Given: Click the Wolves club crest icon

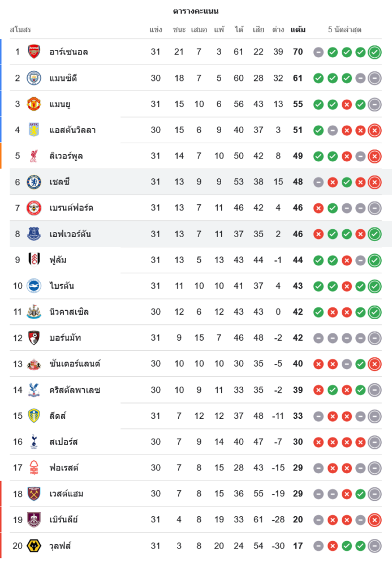Looking at the screenshot, I should [34, 546].
